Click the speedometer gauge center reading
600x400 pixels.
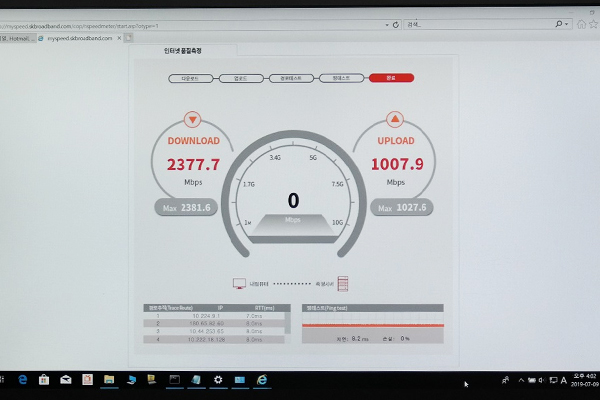click(293, 202)
